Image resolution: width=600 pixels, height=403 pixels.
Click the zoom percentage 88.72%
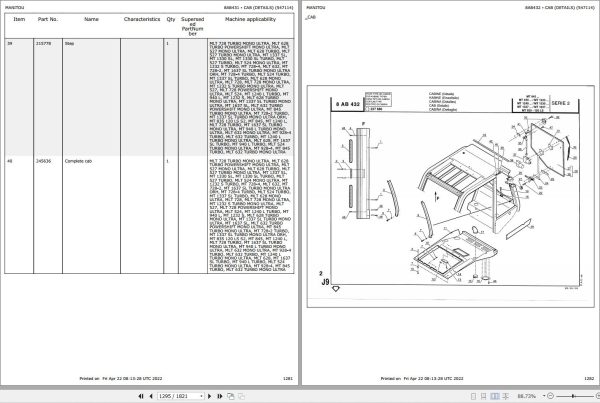[527, 396]
